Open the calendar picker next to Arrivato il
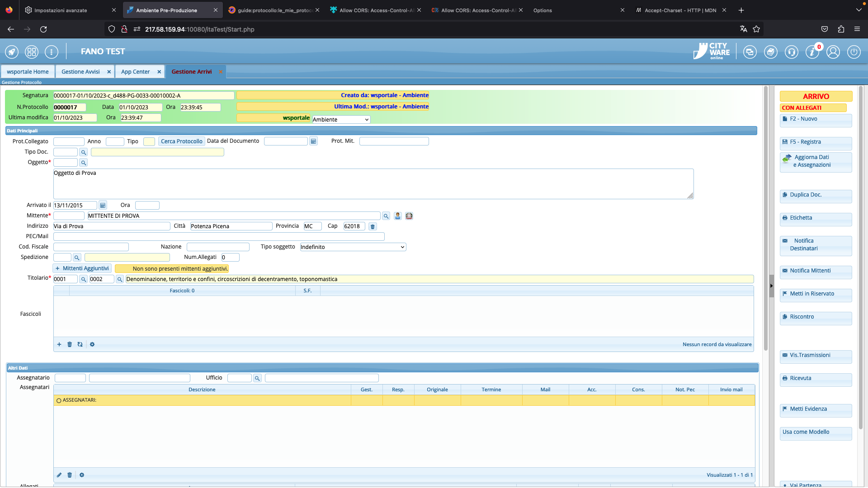868x488 pixels. [x=103, y=205]
